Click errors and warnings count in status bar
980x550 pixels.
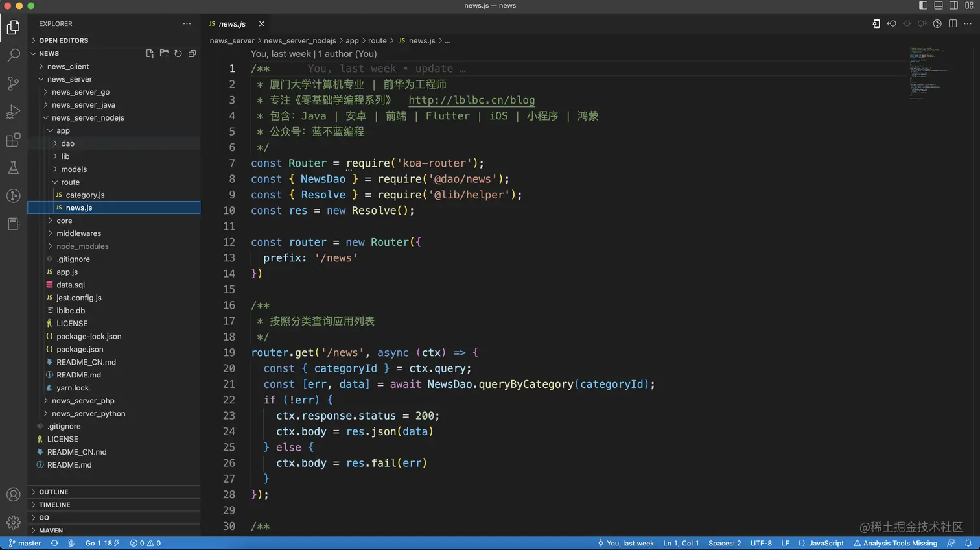145,544
